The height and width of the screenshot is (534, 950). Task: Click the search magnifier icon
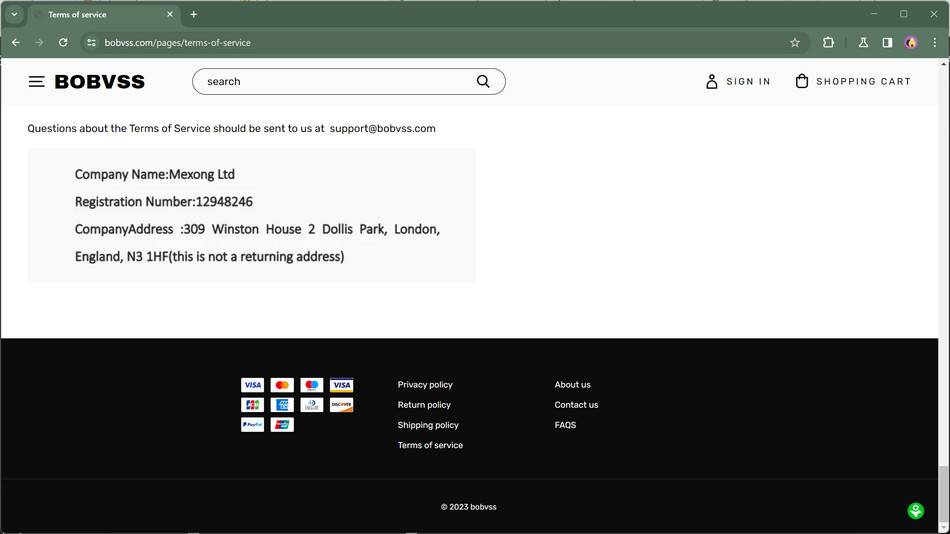click(483, 81)
